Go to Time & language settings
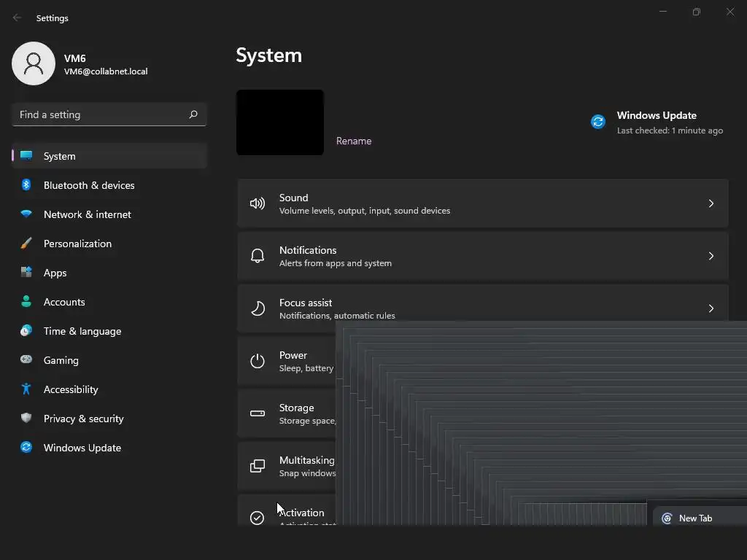 click(82, 331)
